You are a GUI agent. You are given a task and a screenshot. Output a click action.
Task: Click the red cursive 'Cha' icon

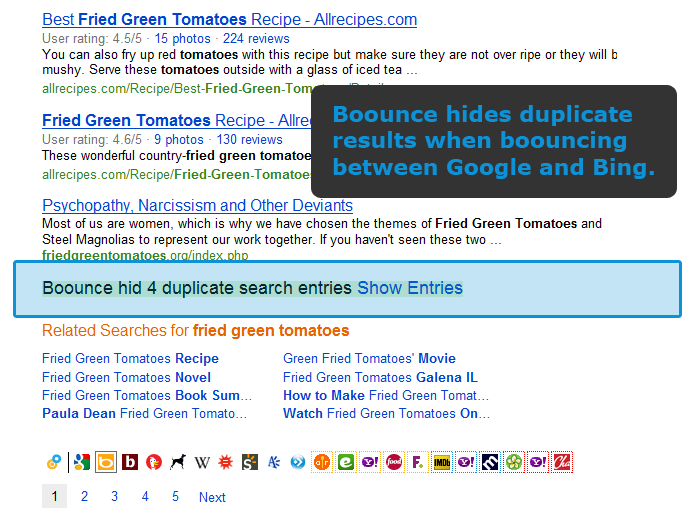562,462
